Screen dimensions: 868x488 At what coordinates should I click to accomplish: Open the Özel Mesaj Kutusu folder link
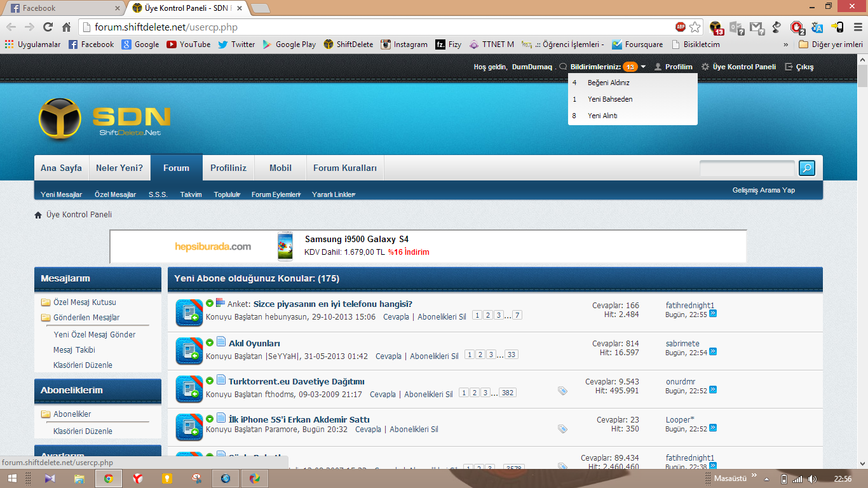coord(85,302)
